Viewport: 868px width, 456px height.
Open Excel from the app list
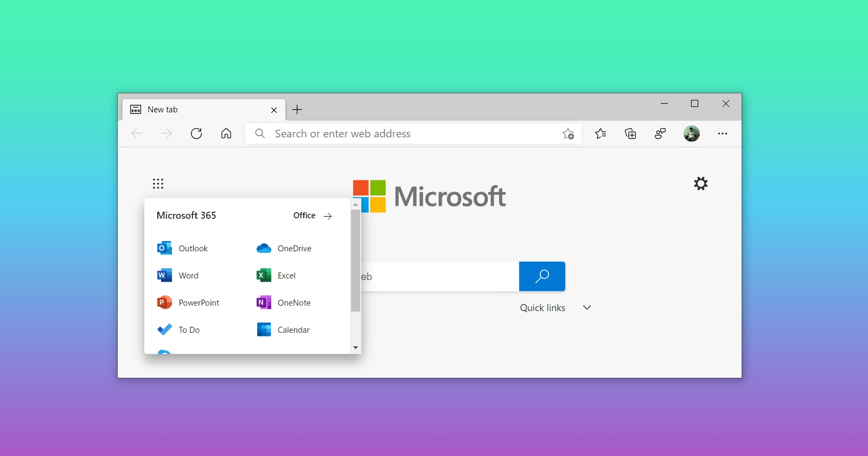coord(276,275)
